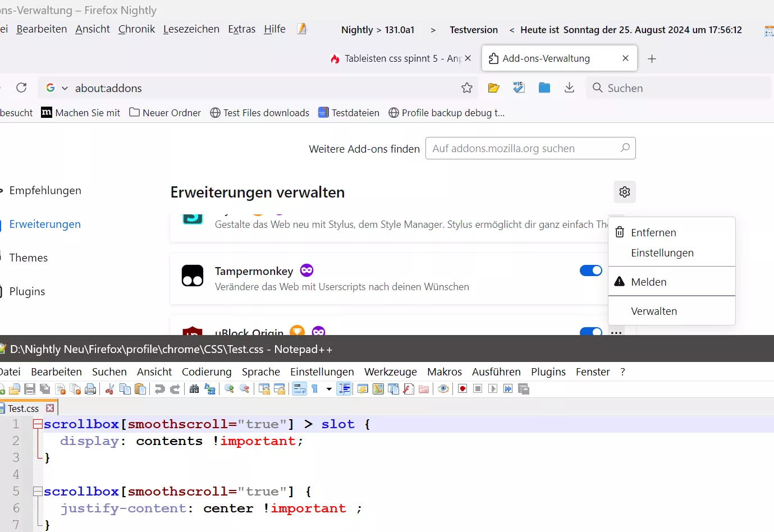The width and height of the screenshot is (774, 532).
Task: Toggle the word wrap icon in Notepad++
Action: (299, 389)
